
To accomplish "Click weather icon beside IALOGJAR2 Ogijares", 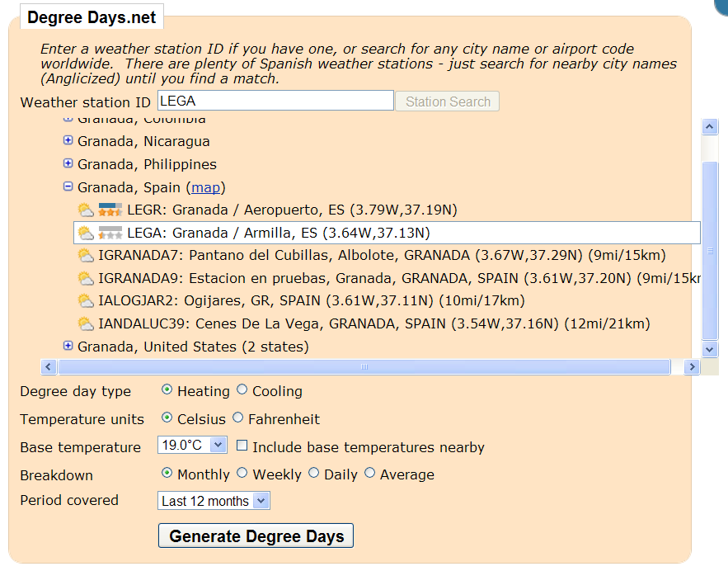I will (86, 301).
